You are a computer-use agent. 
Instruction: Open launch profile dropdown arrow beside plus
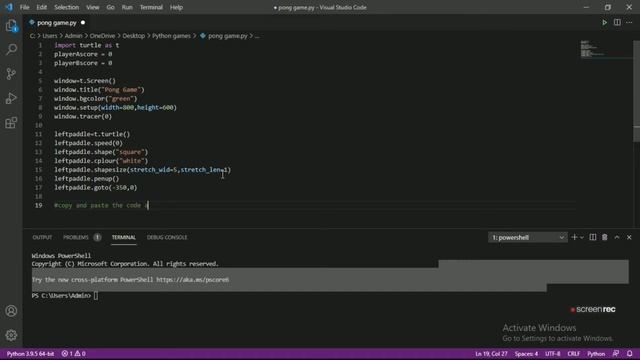point(582,237)
